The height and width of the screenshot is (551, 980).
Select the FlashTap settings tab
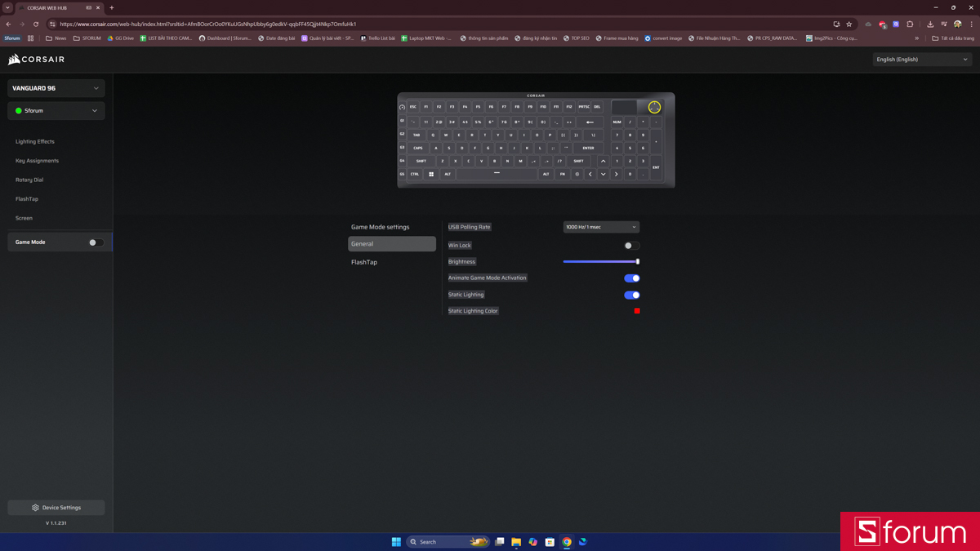tap(364, 262)
